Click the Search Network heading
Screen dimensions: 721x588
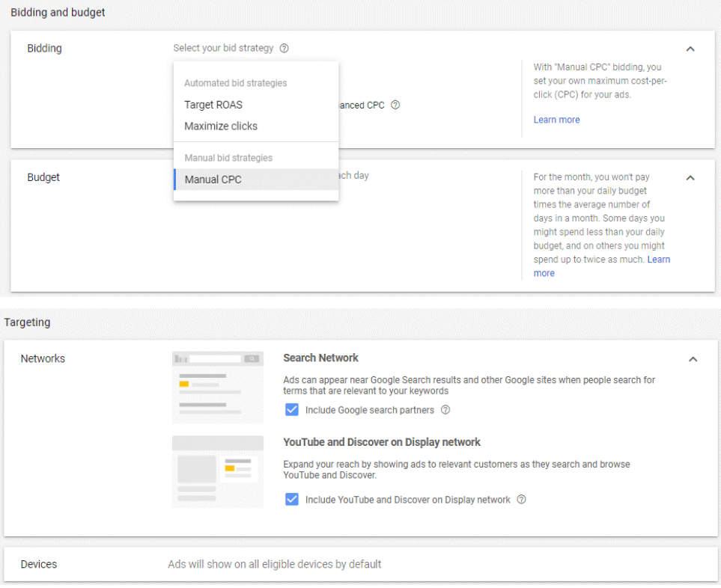pos(320,358)
